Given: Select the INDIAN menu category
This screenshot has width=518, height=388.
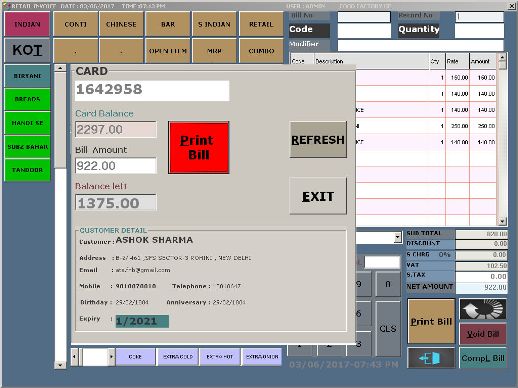Looking at the screenshot, I should 27,24.
